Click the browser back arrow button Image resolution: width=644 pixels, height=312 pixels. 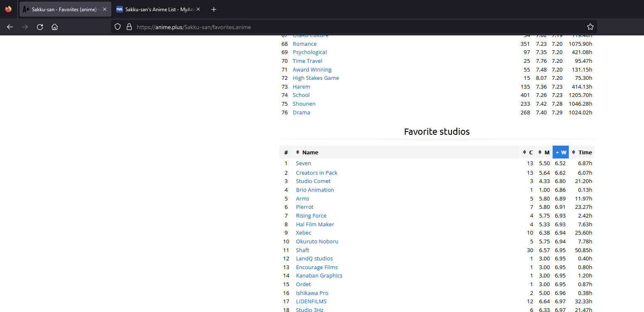(10, 27)
